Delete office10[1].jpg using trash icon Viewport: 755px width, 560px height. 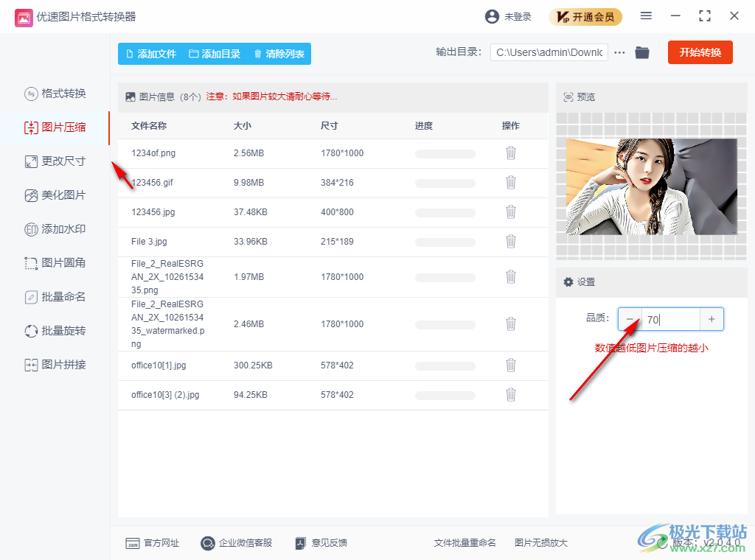click(x=511, y=365)
